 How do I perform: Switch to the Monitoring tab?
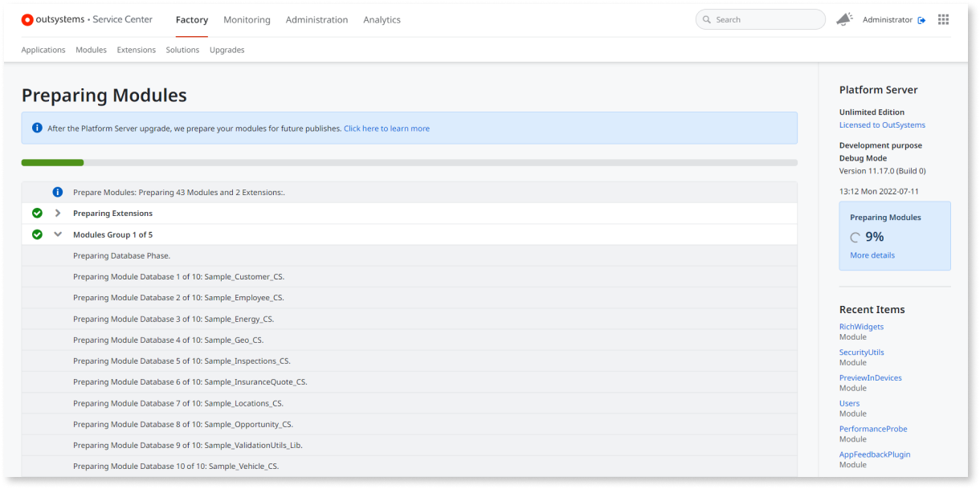[247, 19]
